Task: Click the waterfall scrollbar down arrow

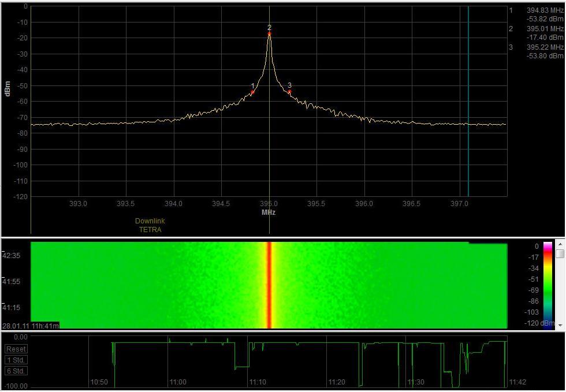Action: pyautogui.click(x=560, y=325)
